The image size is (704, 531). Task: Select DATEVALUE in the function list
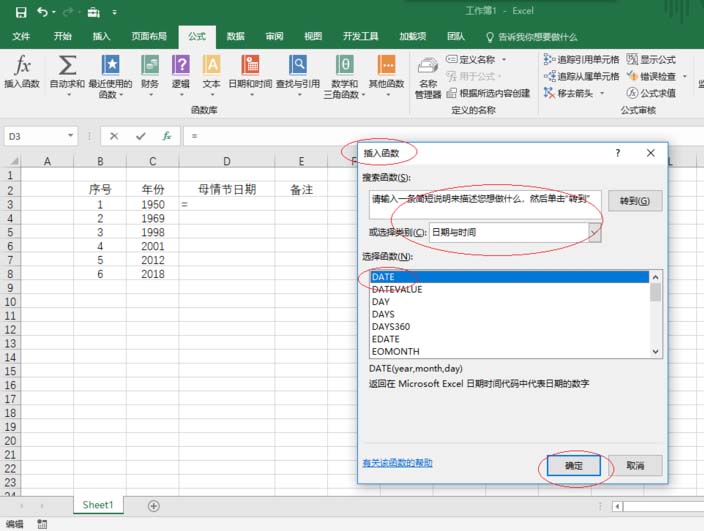point(397,289)
